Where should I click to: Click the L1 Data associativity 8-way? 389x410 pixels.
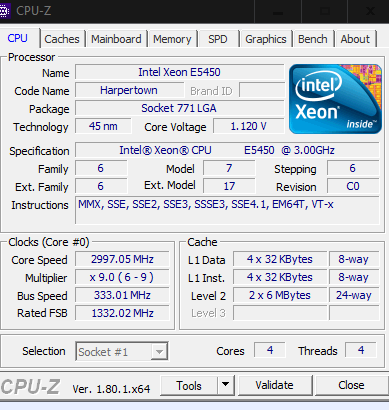click(354, 259)
